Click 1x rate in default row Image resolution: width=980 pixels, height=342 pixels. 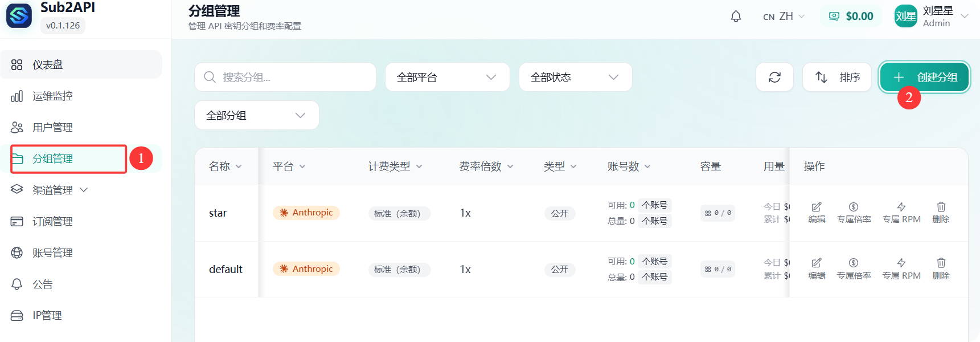tap(465, 269)
